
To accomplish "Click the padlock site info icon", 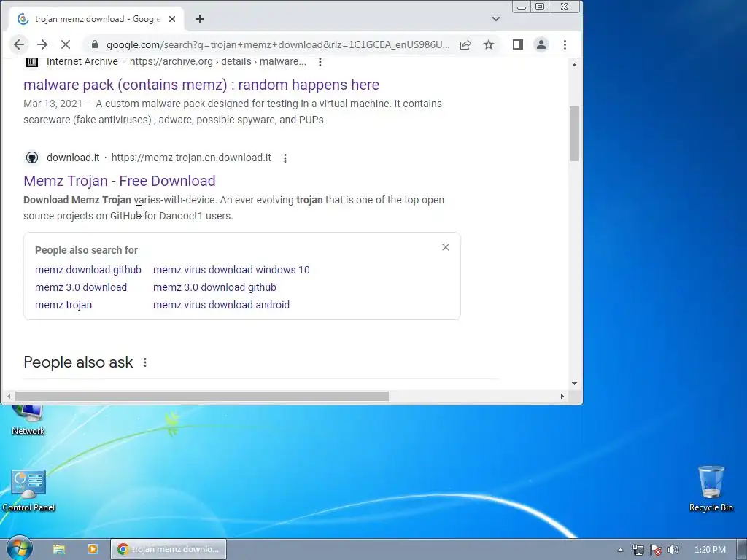I will 95,44.
